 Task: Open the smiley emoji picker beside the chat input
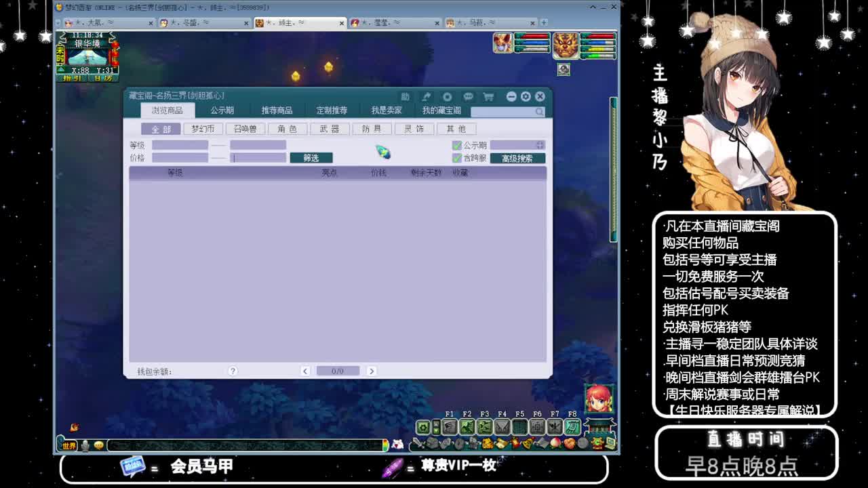pyautogui.click(x=99, y=445)
